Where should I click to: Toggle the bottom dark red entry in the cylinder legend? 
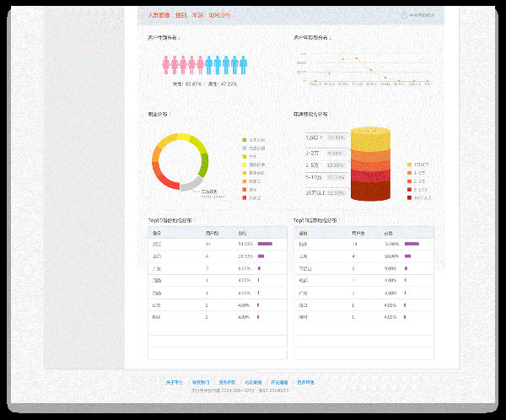click(418, 198)
